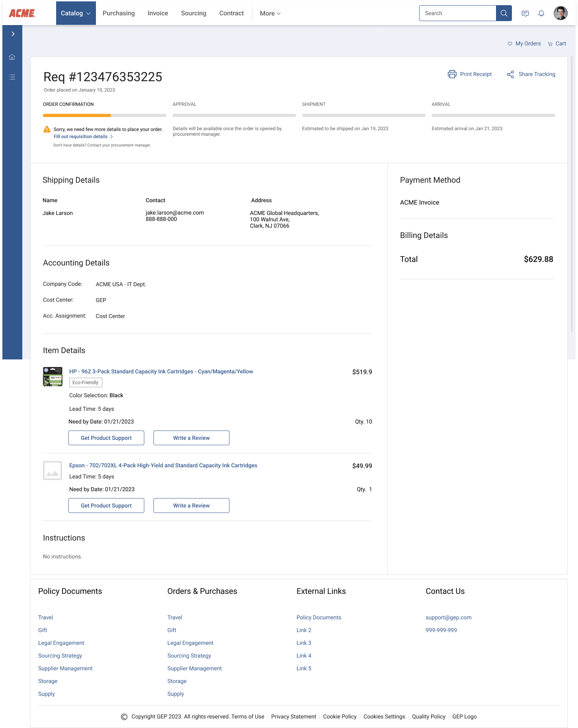Open Privacy Statement in footer
578x728 pixels.
(293, 716)
